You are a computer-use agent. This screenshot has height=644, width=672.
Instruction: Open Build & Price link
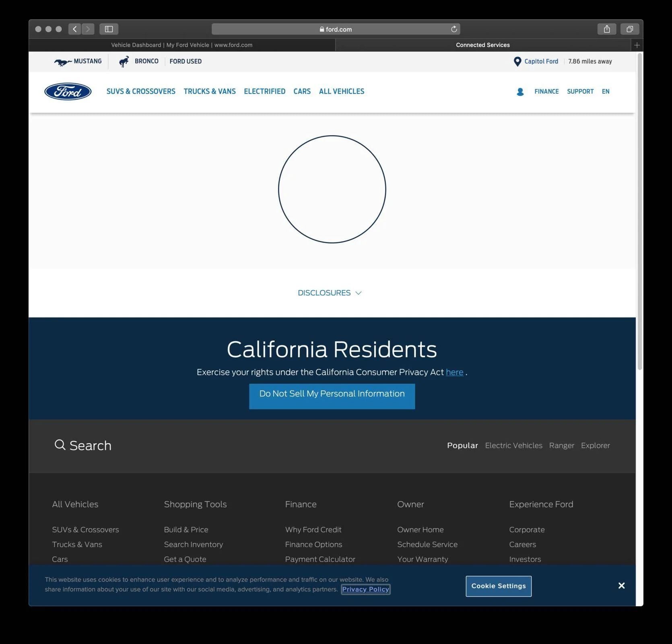186,530
